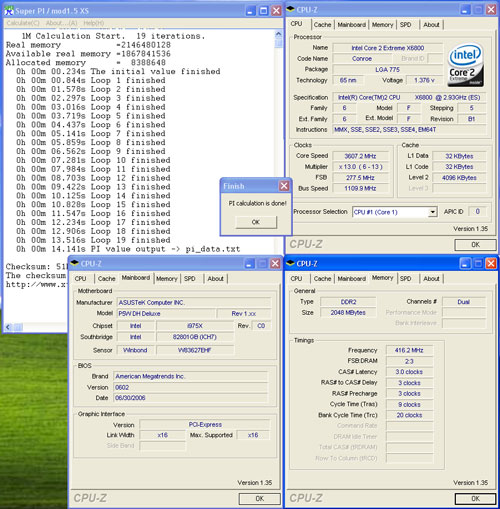Click the Voltage value 1.376 v

click(x=424, y=80)
